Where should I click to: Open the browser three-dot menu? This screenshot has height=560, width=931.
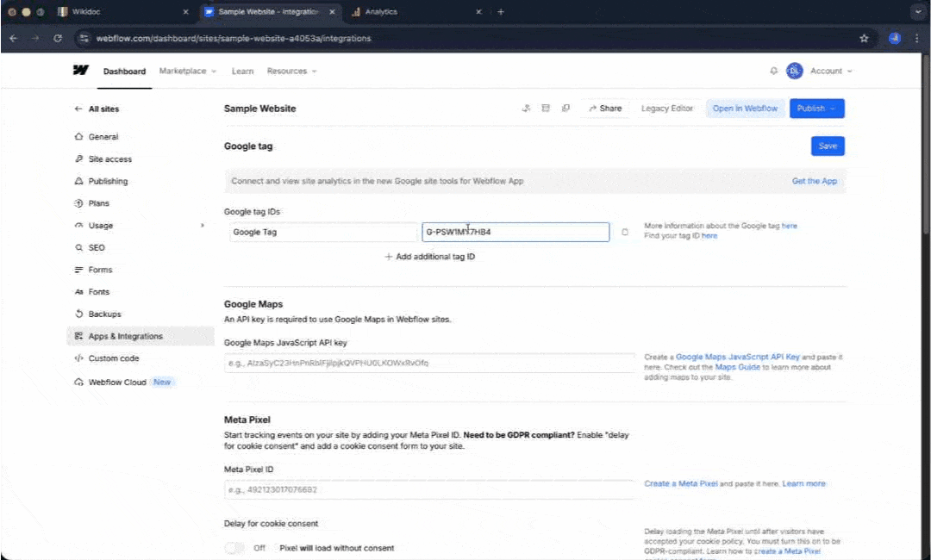[916, 38]
